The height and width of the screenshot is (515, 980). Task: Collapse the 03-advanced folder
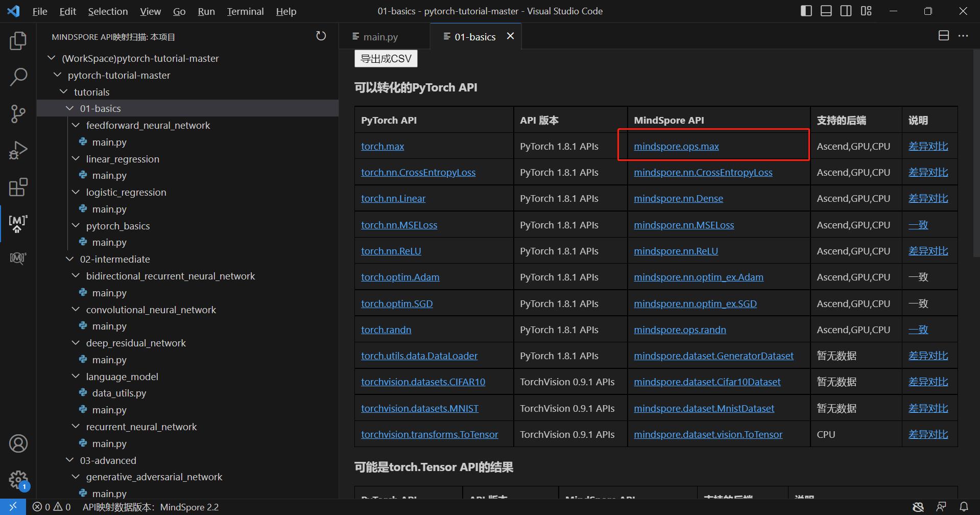click(x=69, y=460)
